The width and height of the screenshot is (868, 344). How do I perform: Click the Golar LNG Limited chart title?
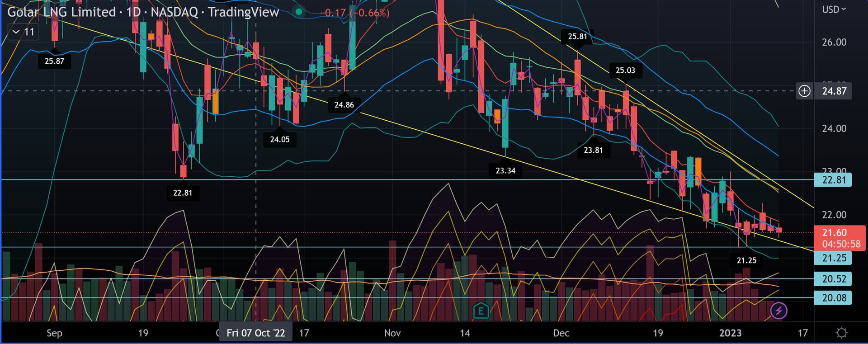pyautogui.click(x=61, y=12)
